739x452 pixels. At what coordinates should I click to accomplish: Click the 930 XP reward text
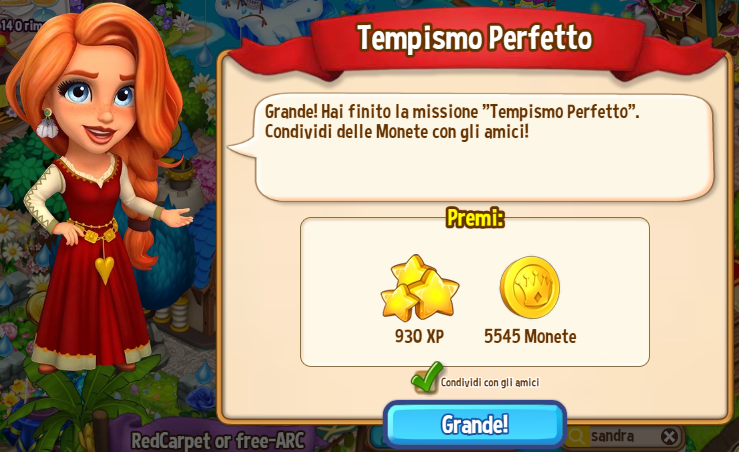pos(419,337)
